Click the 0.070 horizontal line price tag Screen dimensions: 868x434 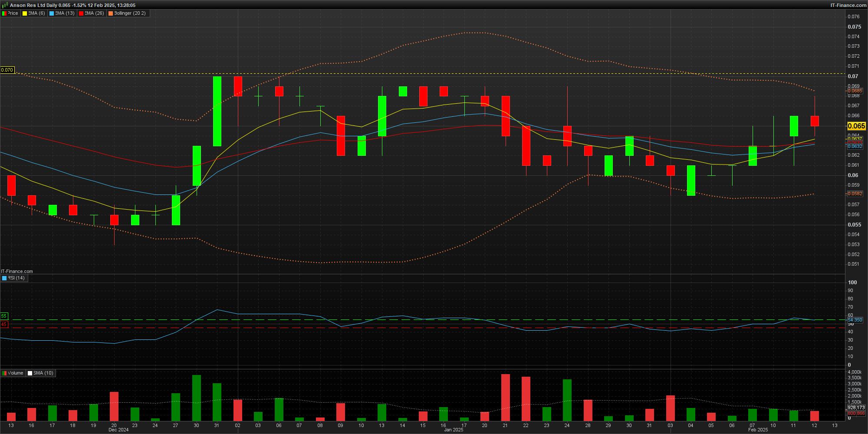click(7, 70)
